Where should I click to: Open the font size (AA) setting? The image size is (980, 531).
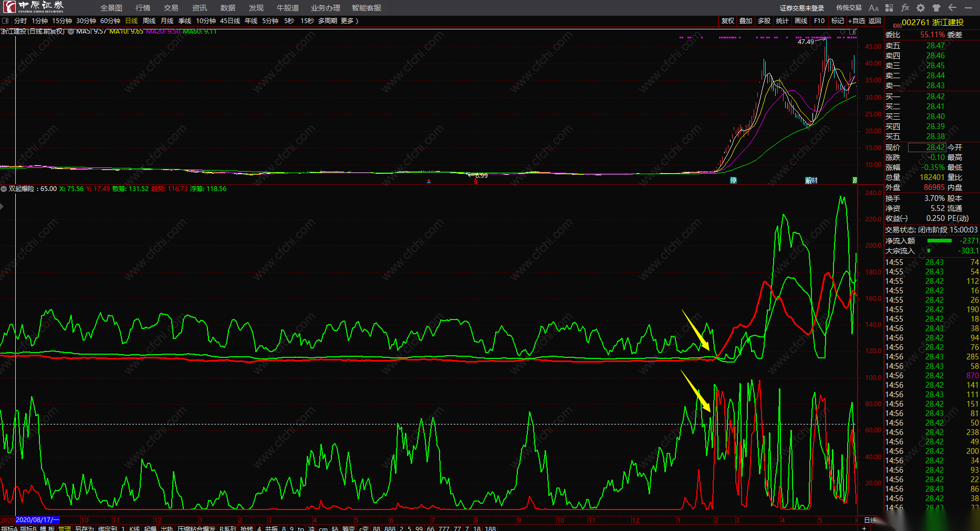click(873, 8)
